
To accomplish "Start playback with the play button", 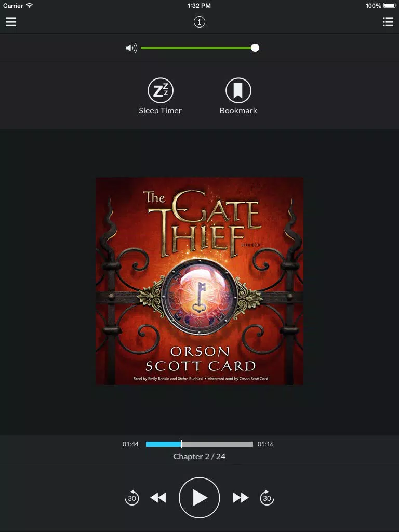I will click(x=199, y=498).
